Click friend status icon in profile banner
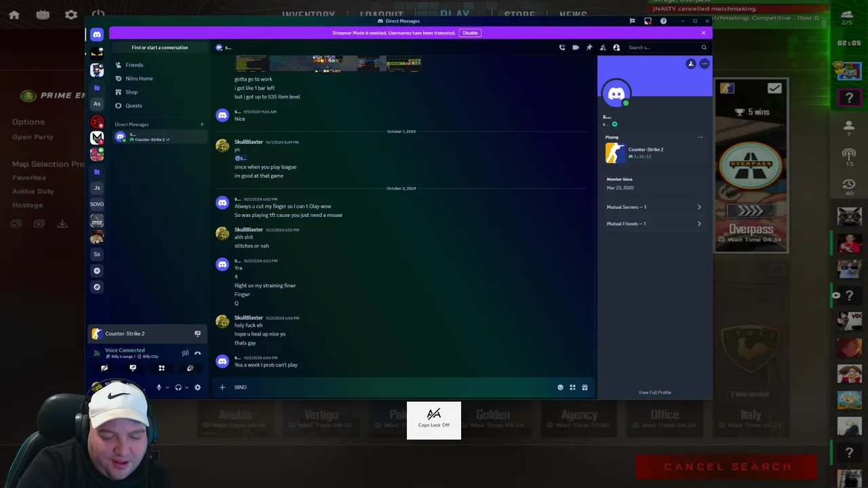The image size is (868, 488). (690, 64)
